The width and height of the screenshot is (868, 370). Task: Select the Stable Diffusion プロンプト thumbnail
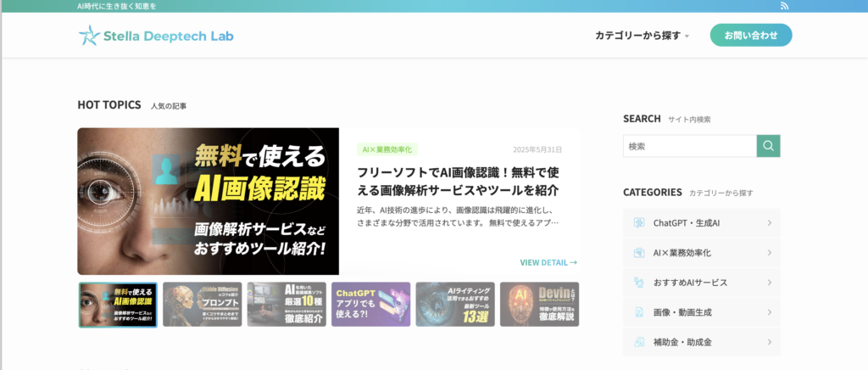point(202,305)
